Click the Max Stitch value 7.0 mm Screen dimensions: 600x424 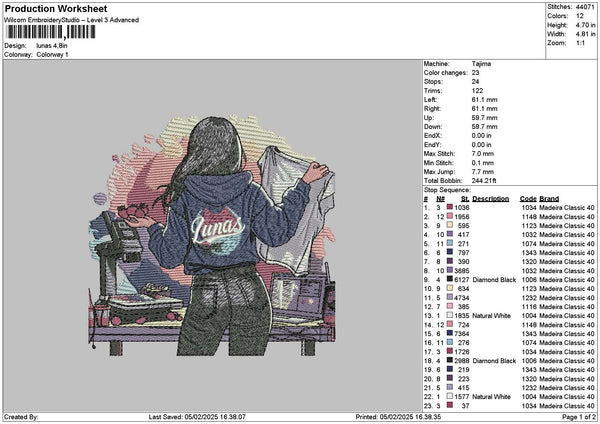point(483,154)
